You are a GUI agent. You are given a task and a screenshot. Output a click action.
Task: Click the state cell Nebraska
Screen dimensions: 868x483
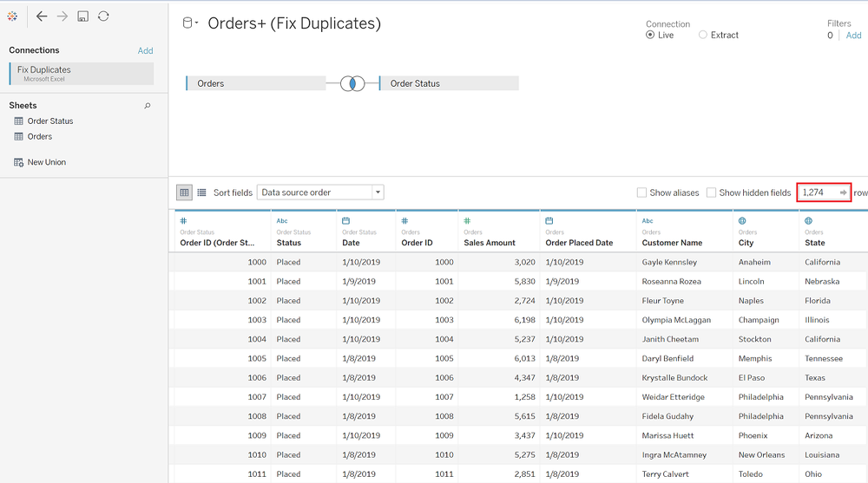(x=822, y=282)
